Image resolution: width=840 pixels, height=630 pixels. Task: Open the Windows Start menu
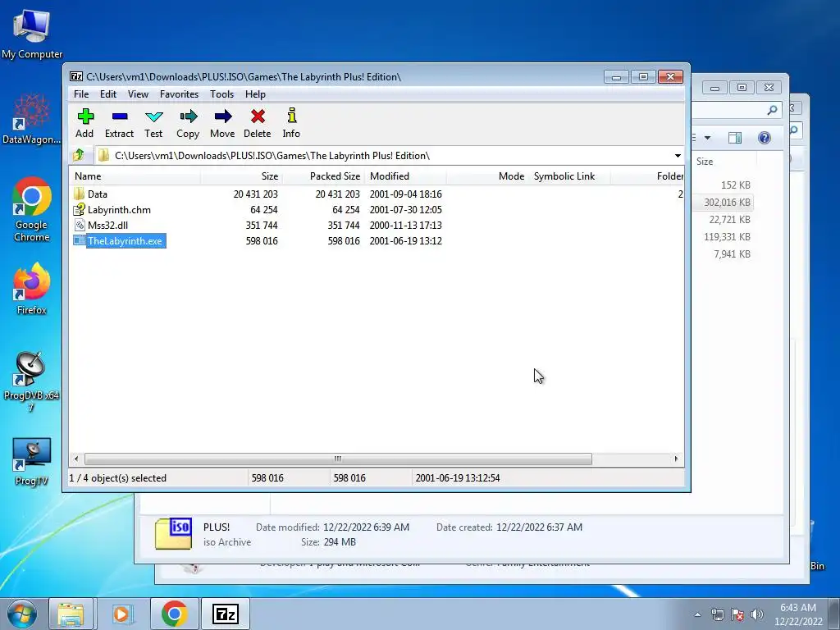22,614
